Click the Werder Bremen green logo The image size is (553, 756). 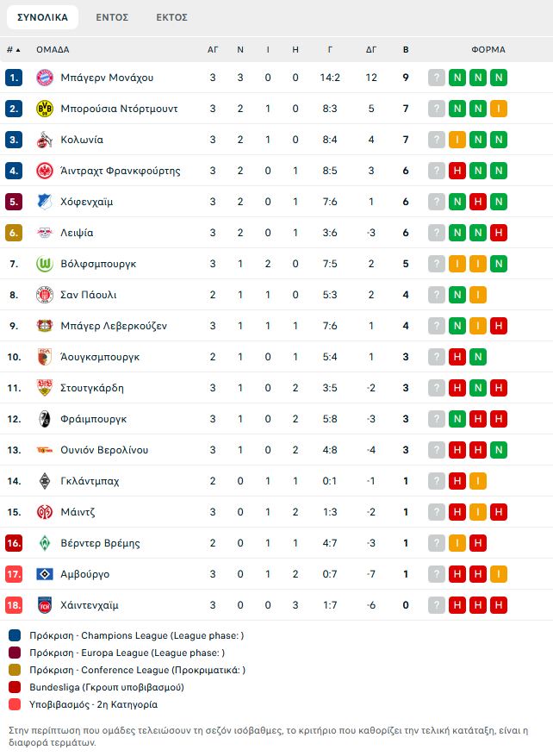(x=45, y=543)
